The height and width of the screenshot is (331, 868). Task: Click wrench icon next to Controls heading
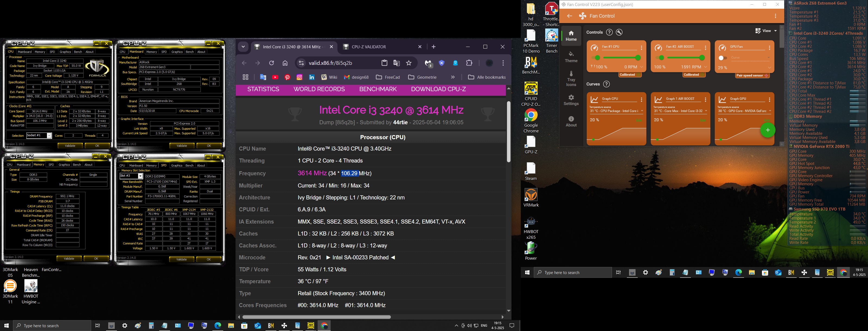tap(619, 32)
